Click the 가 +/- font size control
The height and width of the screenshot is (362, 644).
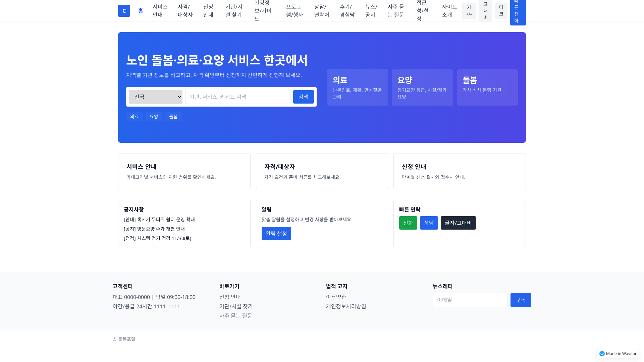click(469, 10)
